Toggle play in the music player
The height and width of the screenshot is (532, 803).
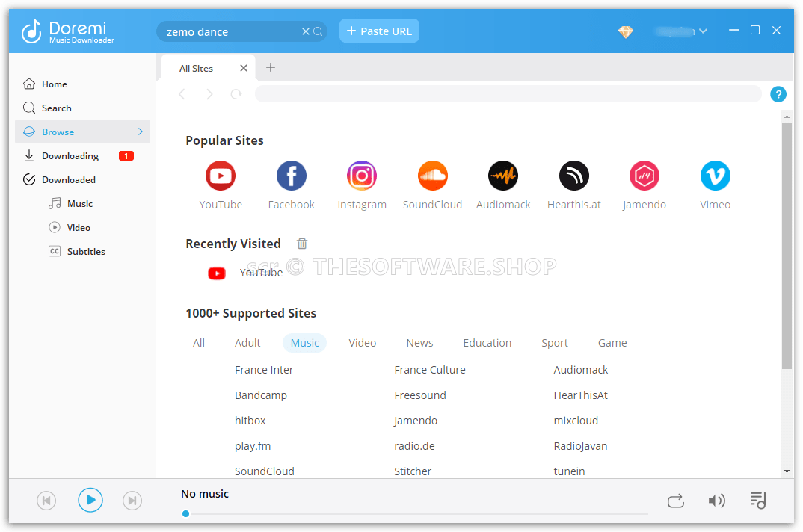(x=90, y=501)
